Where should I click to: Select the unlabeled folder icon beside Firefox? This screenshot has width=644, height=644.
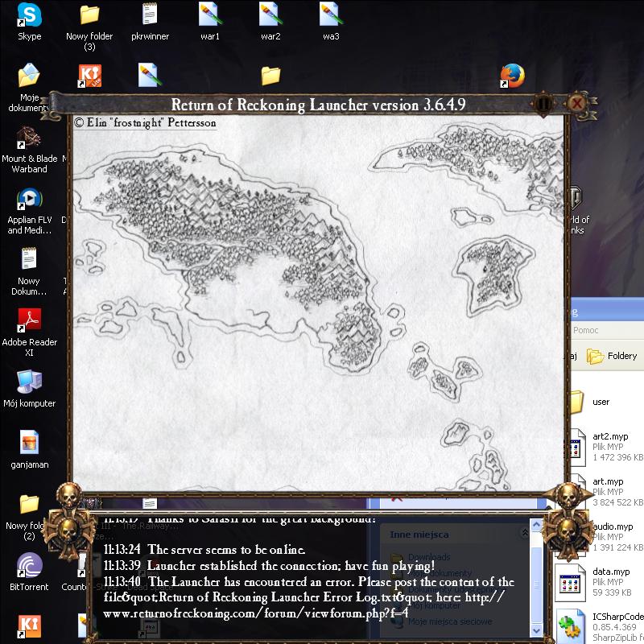(x=270, y=76)
